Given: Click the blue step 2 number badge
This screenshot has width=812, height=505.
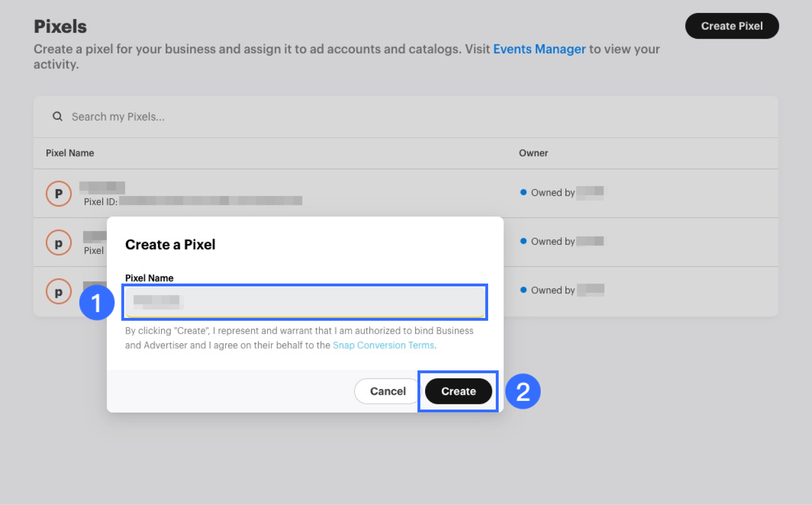Looking at the screenshot, I should point(523,391).
